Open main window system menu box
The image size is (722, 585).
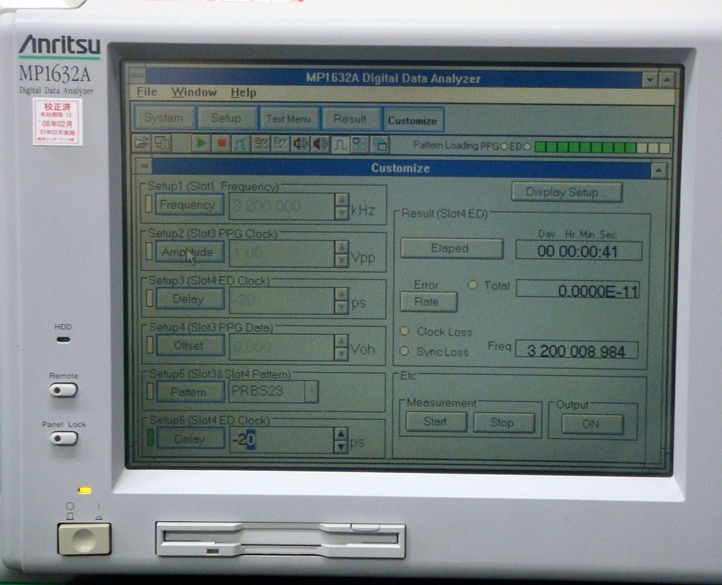(137, 75)
